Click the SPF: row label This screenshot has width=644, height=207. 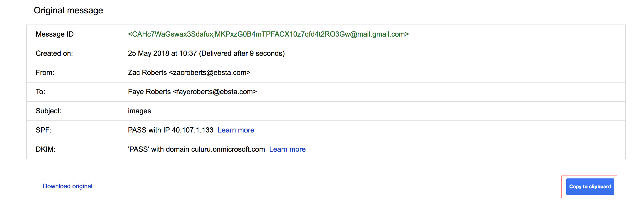pyautogui.click(x=43, y=130)
